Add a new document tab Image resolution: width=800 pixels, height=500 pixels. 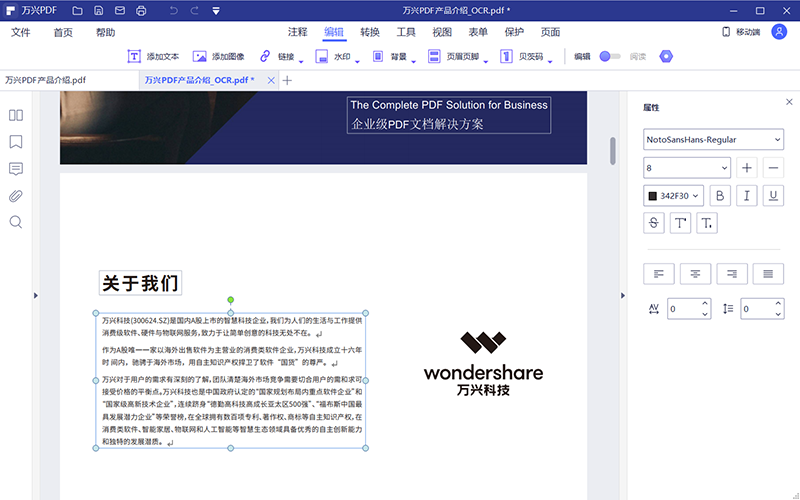(x=287, y=80)
